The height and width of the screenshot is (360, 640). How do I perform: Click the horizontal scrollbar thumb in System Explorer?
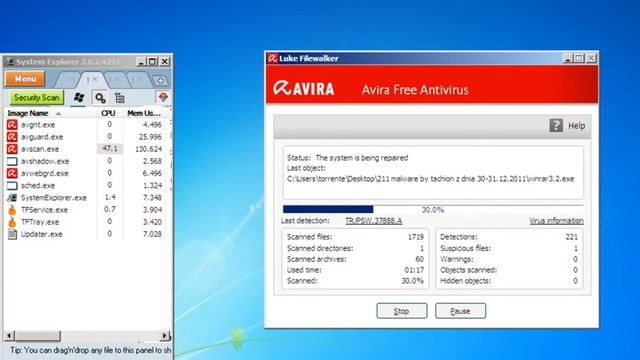click(38, 336)
